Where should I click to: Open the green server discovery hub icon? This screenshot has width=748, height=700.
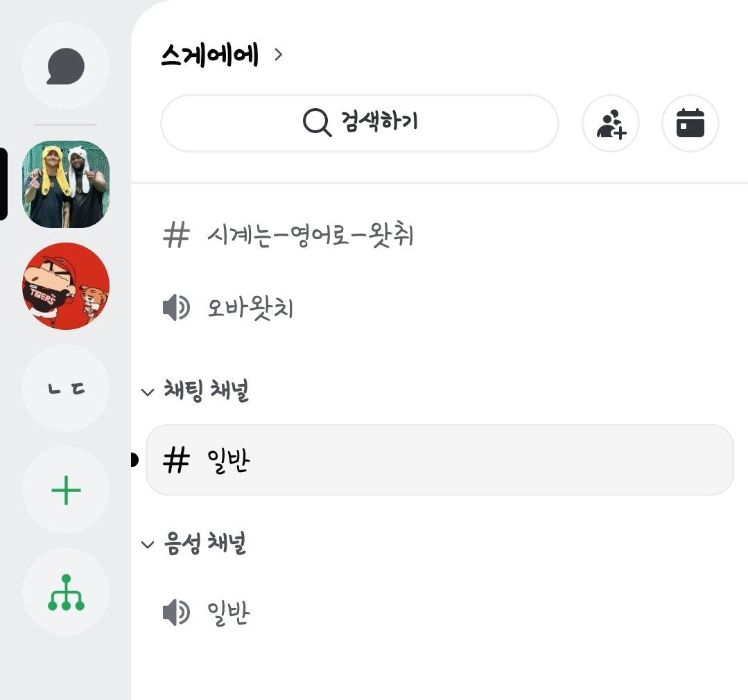(66, 592)
